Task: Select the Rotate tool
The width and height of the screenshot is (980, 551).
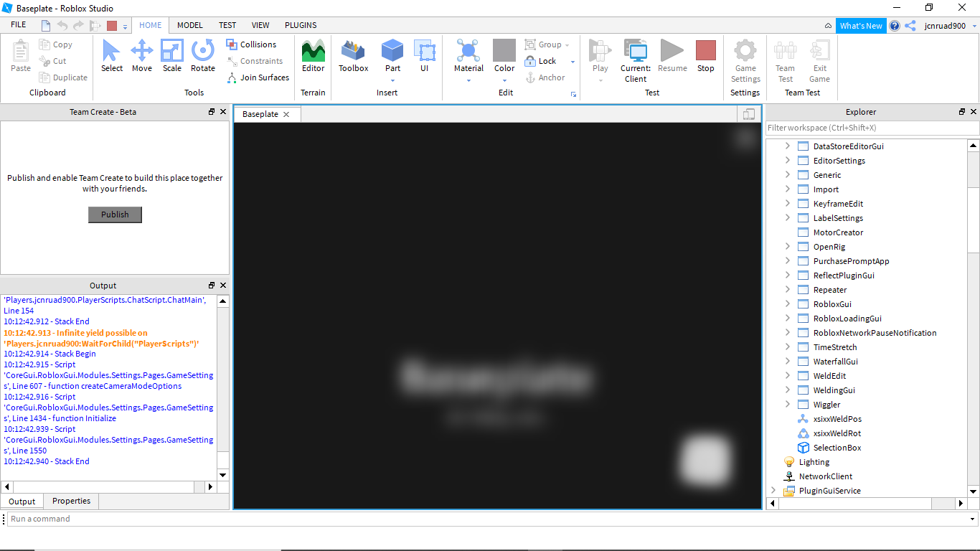Action: coord(203,55)
